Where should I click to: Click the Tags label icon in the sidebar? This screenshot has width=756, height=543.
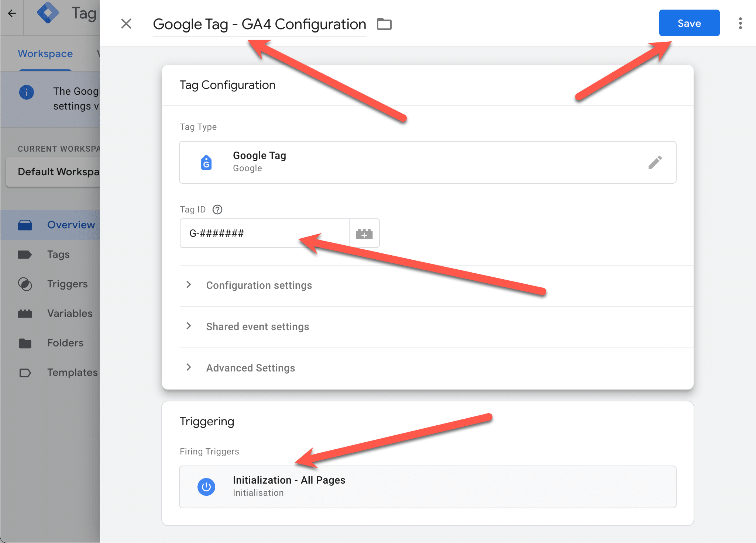tap(25, 255)
